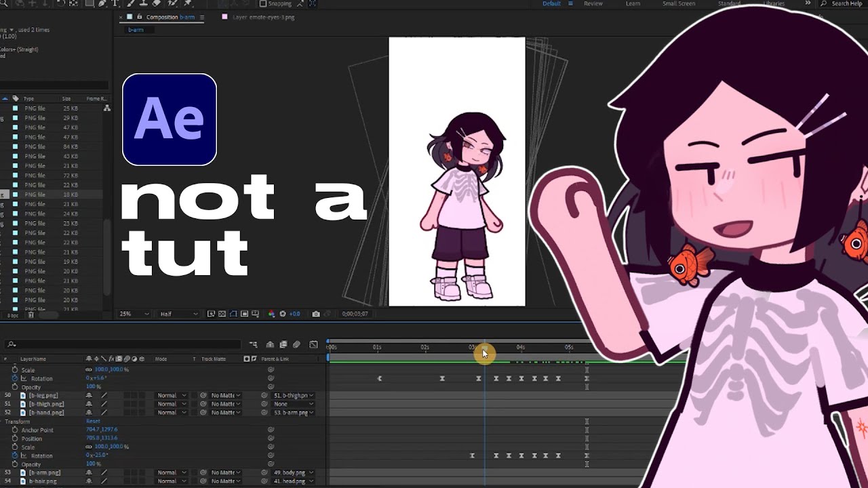
Task: Click the 04s mark on time ruler
Action: click(520, 347)
